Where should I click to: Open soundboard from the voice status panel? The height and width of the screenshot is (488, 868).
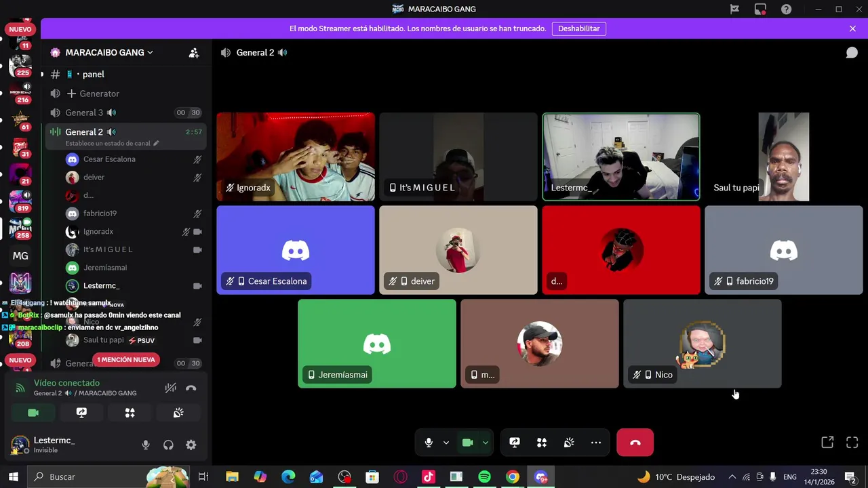coord(178,413)
